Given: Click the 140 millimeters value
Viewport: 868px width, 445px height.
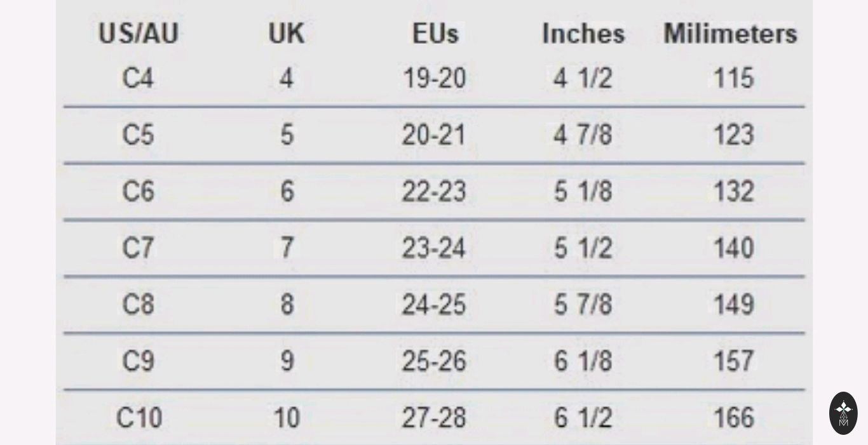Looking at the screenshot, I should click(x=733, y=248).
